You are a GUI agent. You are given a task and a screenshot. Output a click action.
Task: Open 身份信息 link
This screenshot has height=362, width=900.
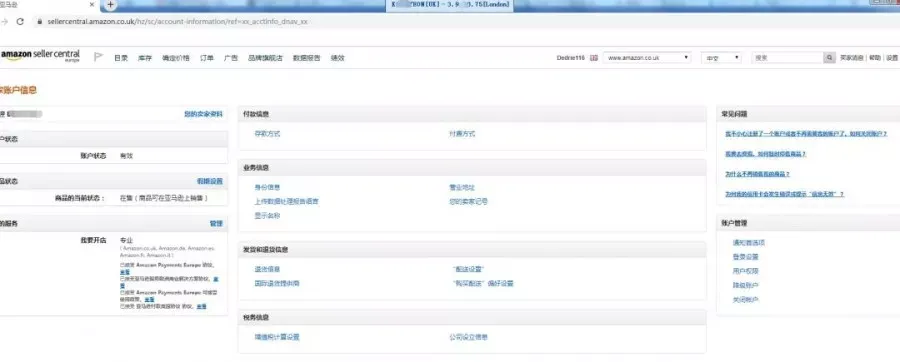coord(267,188)
